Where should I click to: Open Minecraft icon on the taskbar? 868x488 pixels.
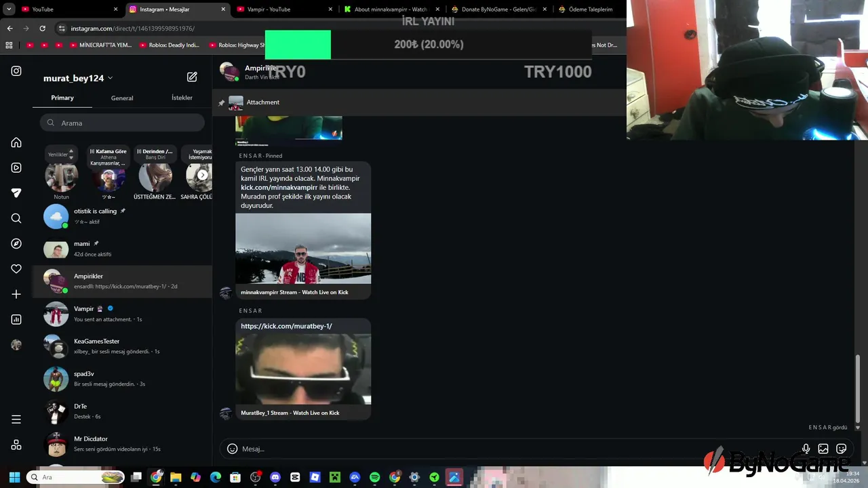(x=334, y=477)
